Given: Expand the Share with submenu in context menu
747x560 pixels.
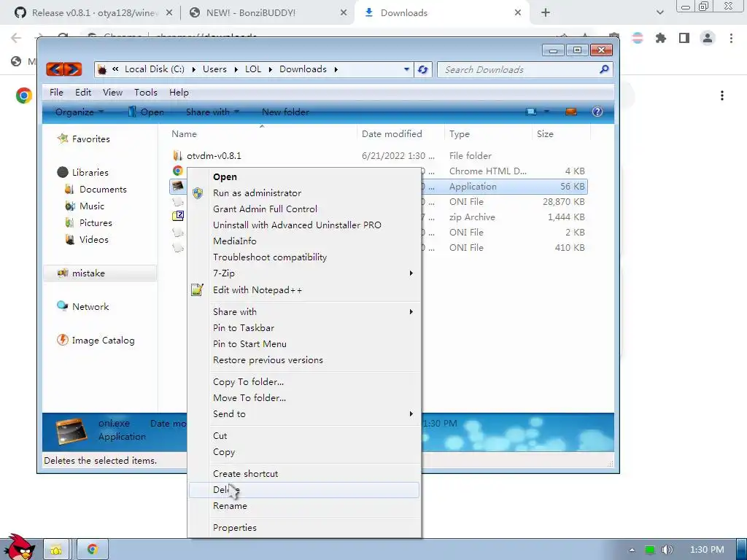Looking at the screenshot, I should coord(304,312).
